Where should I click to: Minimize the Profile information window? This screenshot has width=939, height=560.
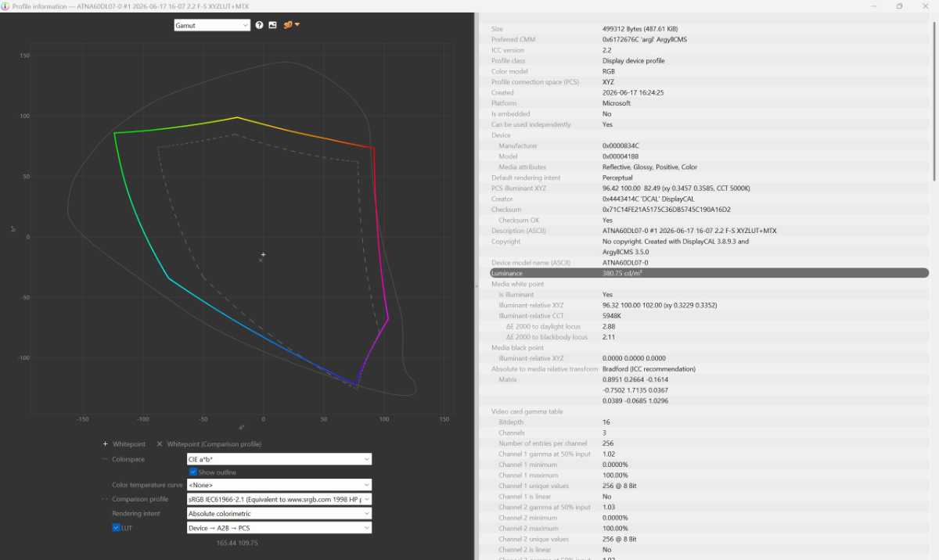[x=873, y=5]
